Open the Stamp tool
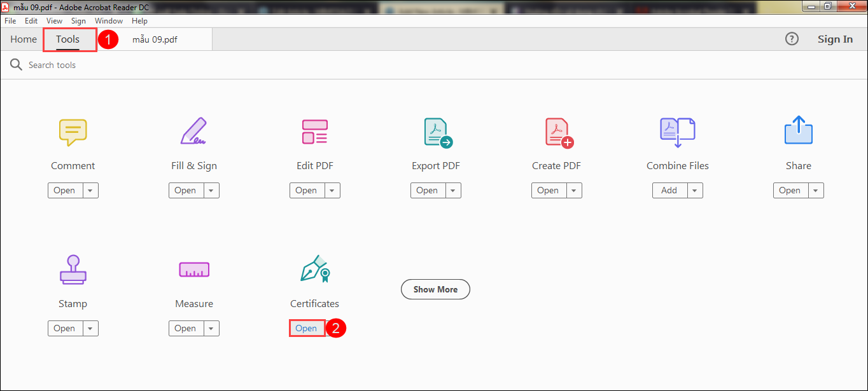This screenshot has height=391, width=868. pos(65,328)
